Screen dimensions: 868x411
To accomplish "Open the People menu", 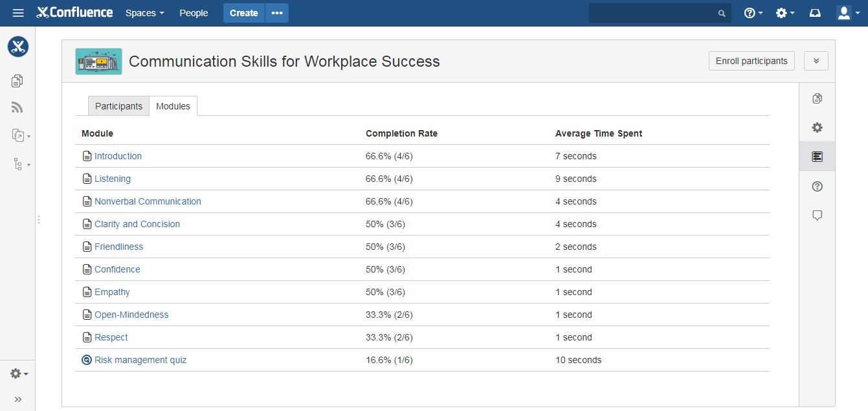I will pyautogui.click(x=194, y=12).
